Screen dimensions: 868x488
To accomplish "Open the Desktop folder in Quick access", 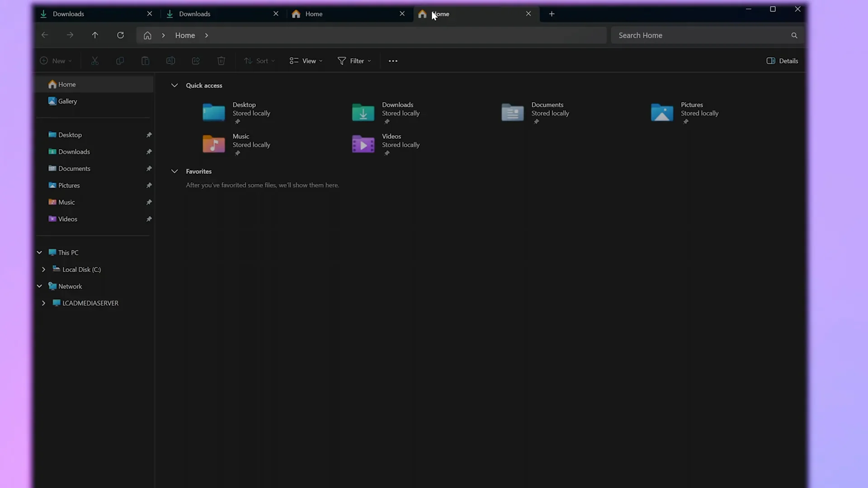I will point(236,113).
